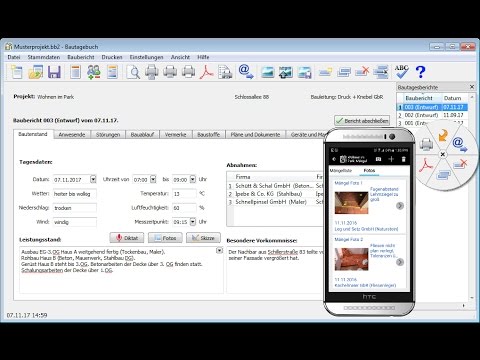
Task: Export to PDF from the main toolbar
Action: [207, 72]
